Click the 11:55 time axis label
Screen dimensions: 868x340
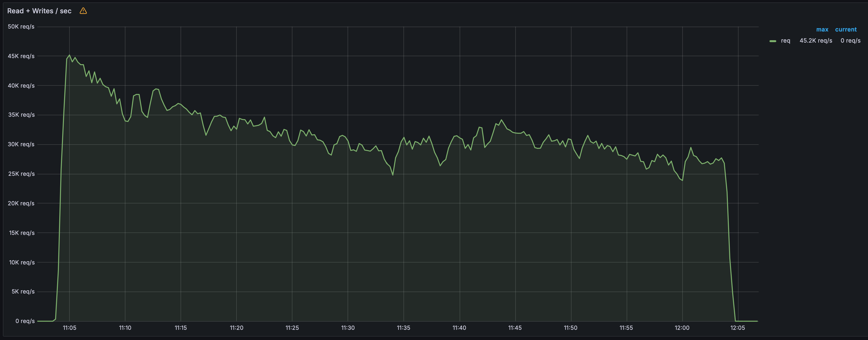pyautogui.click(x=626, y=328)
